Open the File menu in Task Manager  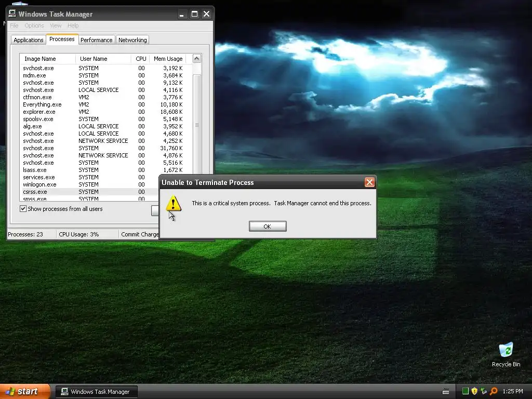(14, 25)
